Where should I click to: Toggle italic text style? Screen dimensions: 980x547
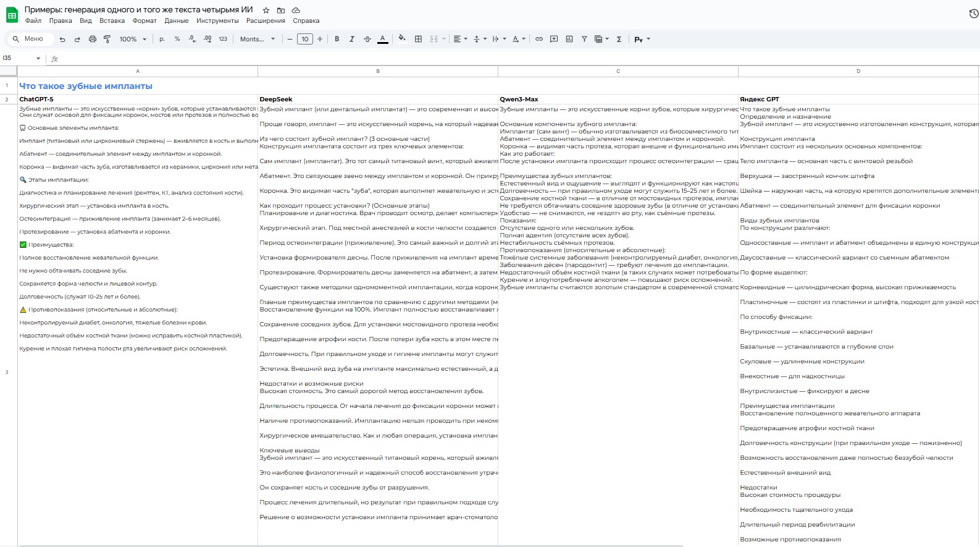(x=352, y=39)
